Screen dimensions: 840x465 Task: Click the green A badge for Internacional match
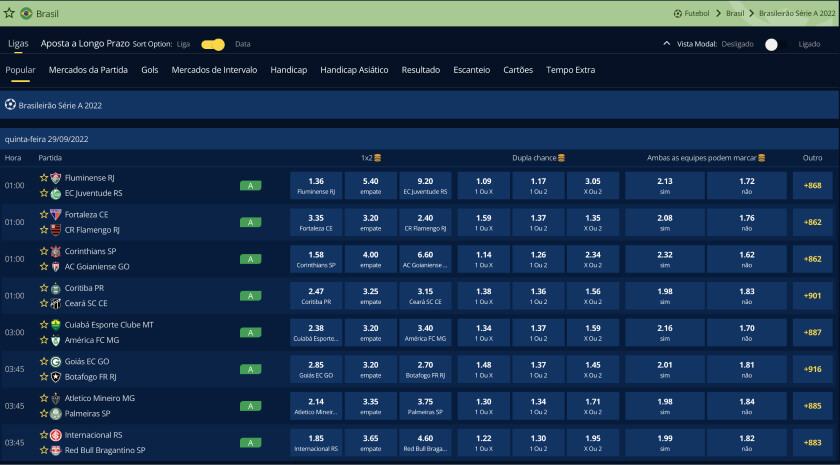[x=250, y=442]
